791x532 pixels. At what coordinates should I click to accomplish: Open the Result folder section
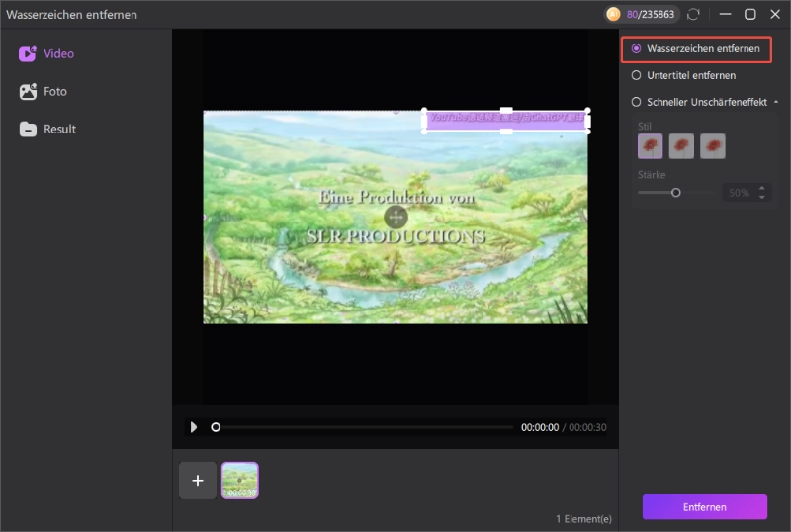47,129
